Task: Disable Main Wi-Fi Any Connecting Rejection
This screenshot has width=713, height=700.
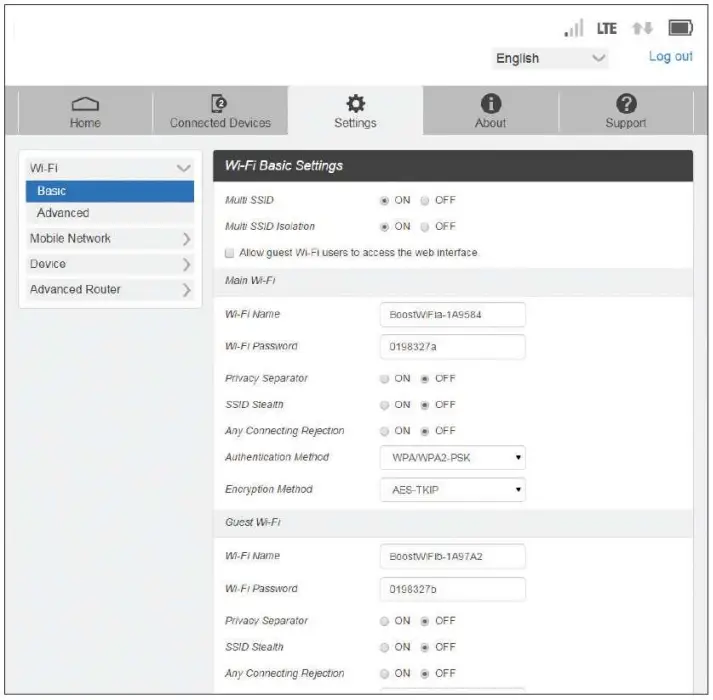Action: (x=425, y=431)
